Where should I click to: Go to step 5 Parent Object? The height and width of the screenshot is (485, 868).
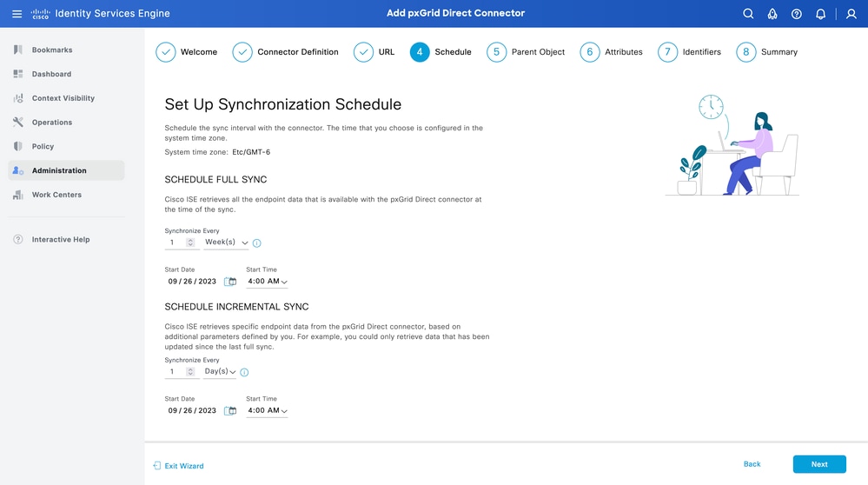pos(526,52)
